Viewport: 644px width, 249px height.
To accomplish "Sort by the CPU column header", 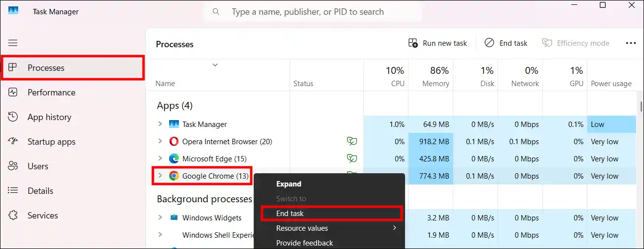I will [x=386, y=76].
